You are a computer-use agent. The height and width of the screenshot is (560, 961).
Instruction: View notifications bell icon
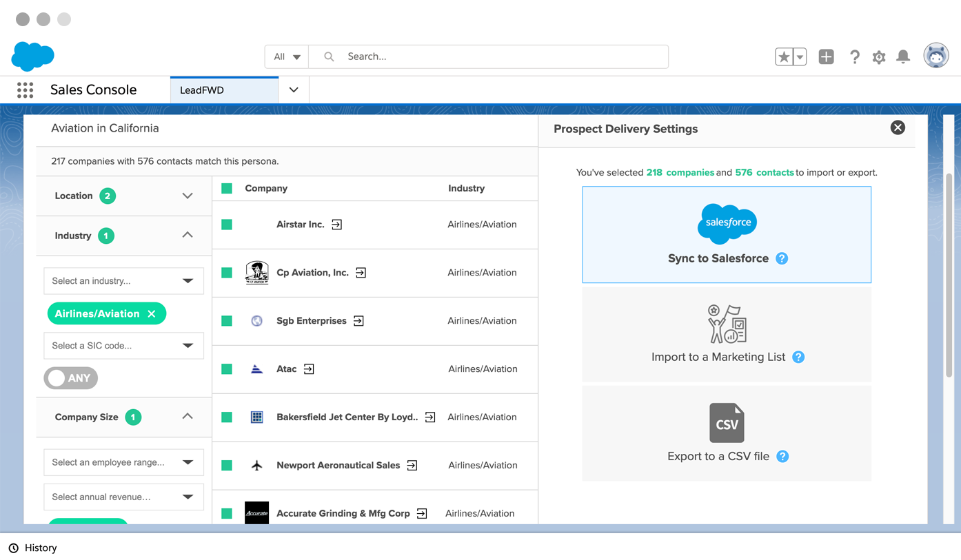click(903, 57)
